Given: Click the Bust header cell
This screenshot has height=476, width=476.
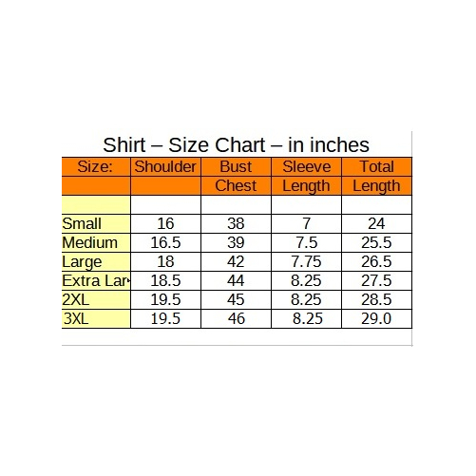Looking at the screenshot, I should coord(236,167).
